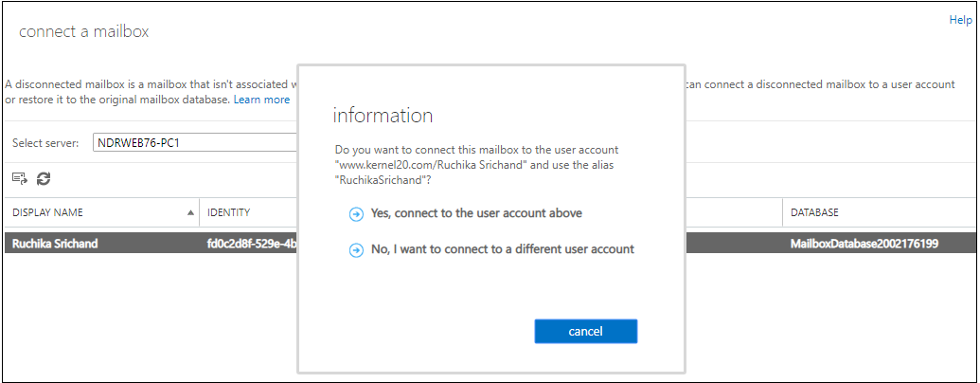Refresh the disconnected mailbox list
Screen dimensions: 980x383
(44, 179)
